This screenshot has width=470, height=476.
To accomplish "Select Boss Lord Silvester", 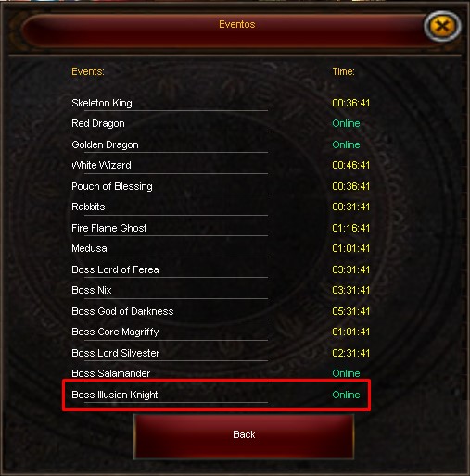I will [115, 353].
